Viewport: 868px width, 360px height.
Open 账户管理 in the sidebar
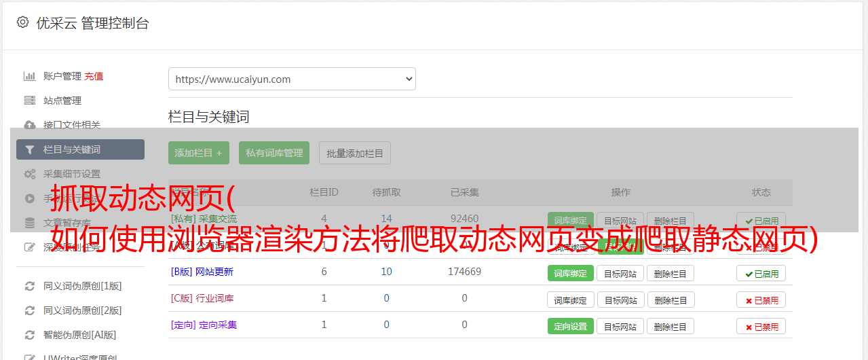pos(62,76)
